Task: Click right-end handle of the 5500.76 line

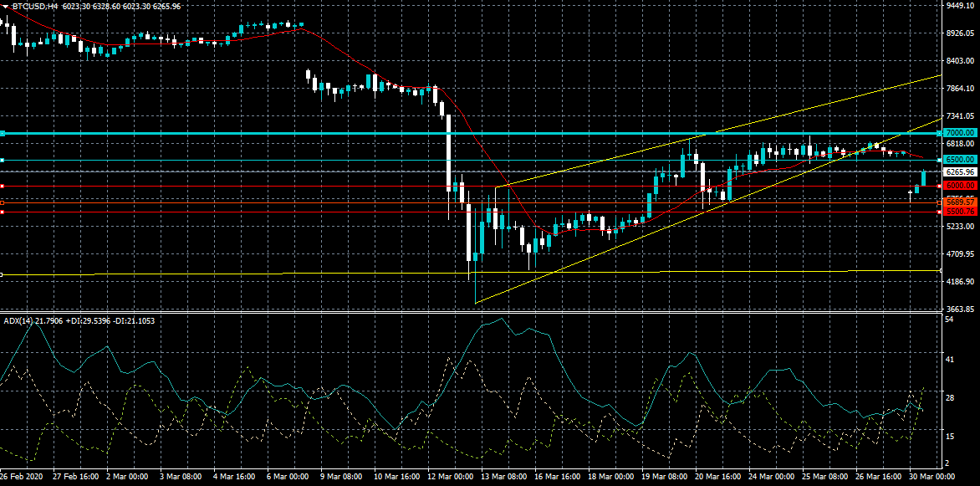Action: (940, 212)
